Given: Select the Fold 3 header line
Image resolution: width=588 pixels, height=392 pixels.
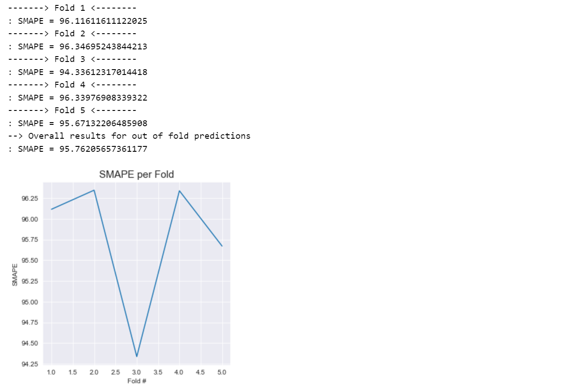Looking at the screenshot, I should (72, 59).
